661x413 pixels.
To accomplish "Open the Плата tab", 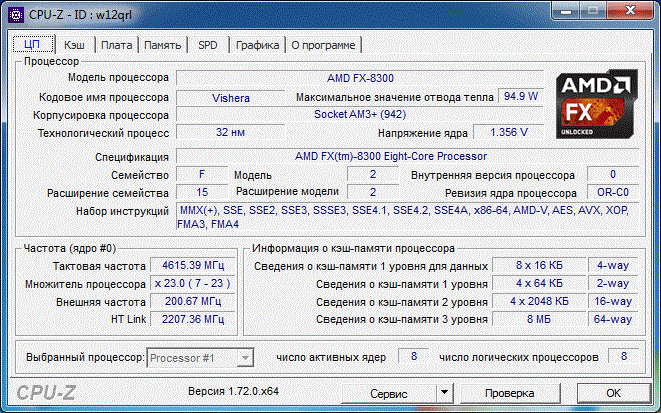I will point(116,45).
